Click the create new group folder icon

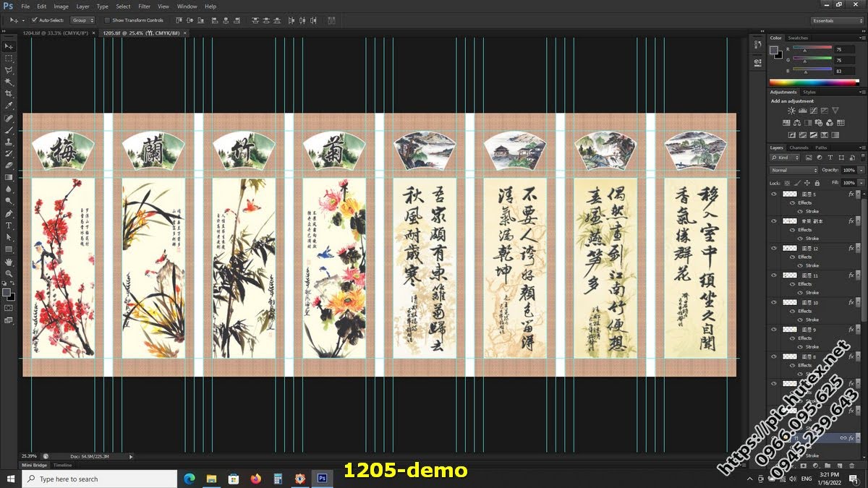(x=827, y=466)
